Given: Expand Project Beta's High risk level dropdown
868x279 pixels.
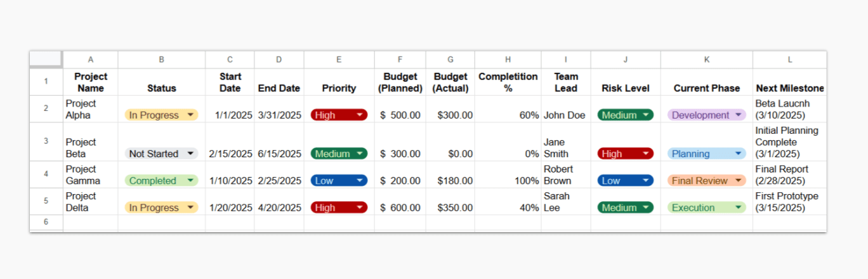Looking at the screenshot, I should coord(625,154).
